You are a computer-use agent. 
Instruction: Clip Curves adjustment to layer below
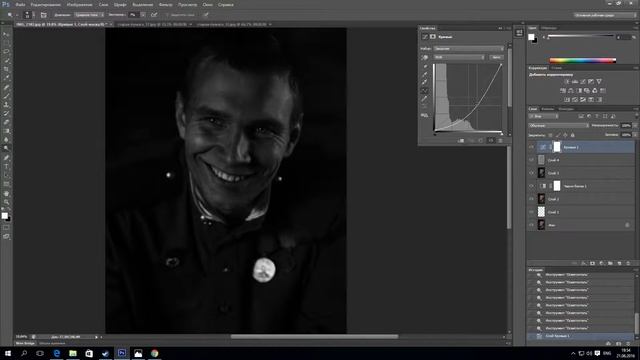coord(461,140)
